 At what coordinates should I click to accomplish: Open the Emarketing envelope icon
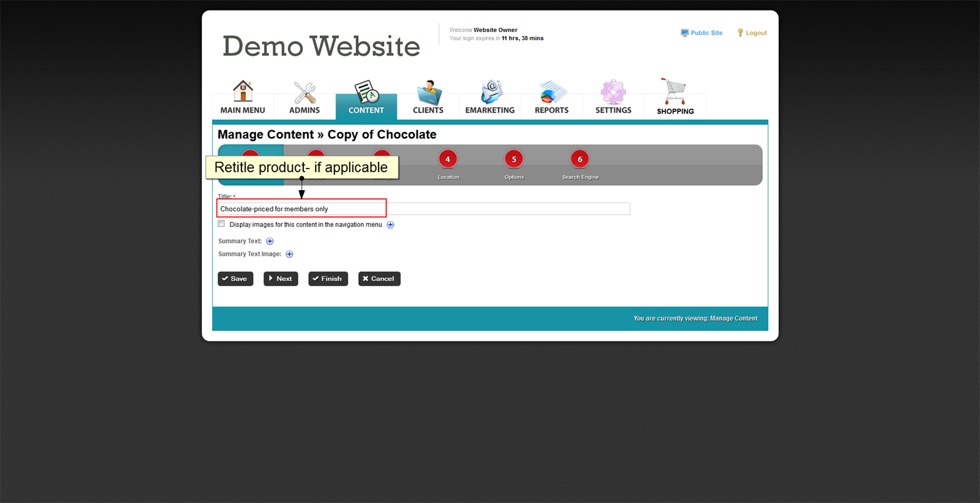(x=490, y=92)
